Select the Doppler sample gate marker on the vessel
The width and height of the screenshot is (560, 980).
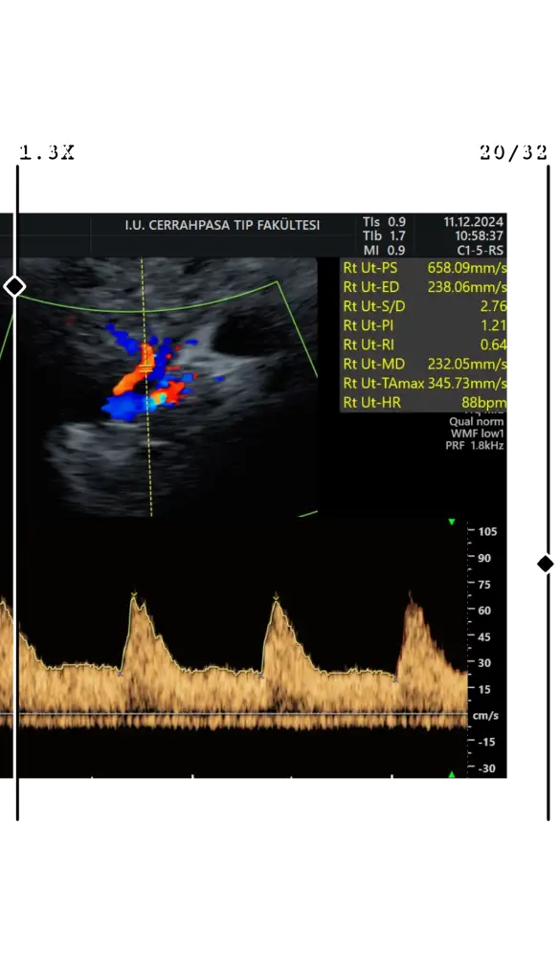tap(146, 367)
